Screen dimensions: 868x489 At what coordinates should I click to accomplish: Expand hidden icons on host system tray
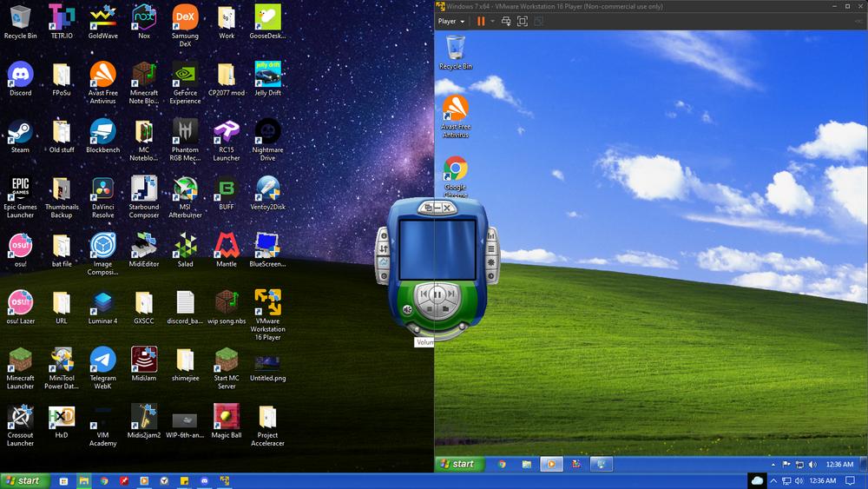[773, 480]
